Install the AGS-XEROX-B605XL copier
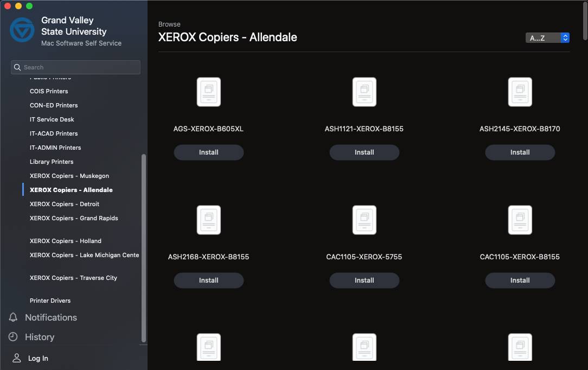This screenshot has width=588, height=370. (208, 152)
